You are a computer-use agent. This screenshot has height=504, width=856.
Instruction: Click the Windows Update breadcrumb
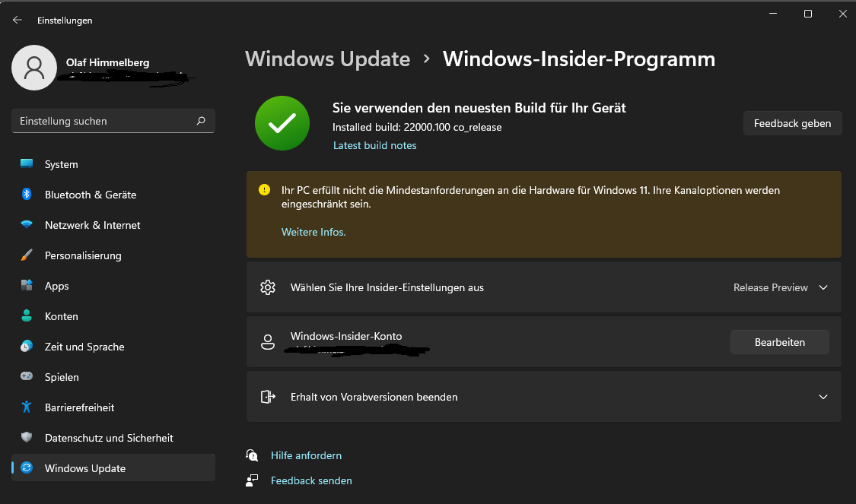pyautogui.click(x=327, y=59)
